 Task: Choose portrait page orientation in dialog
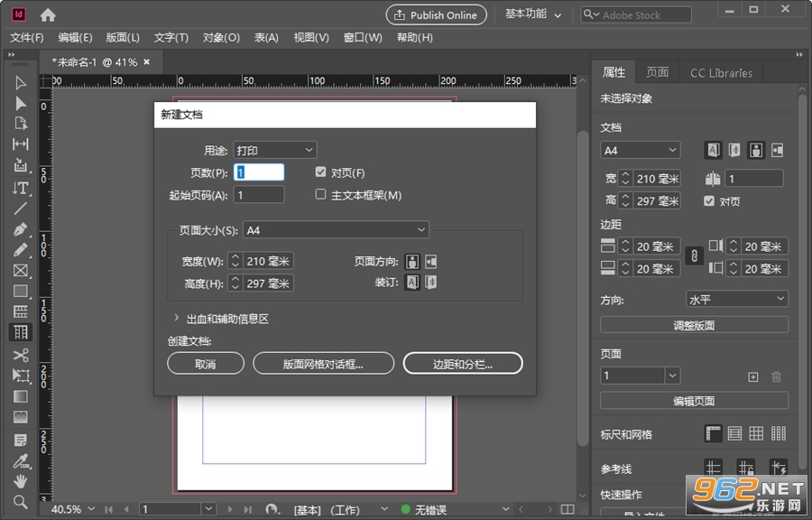click(412, 262)
